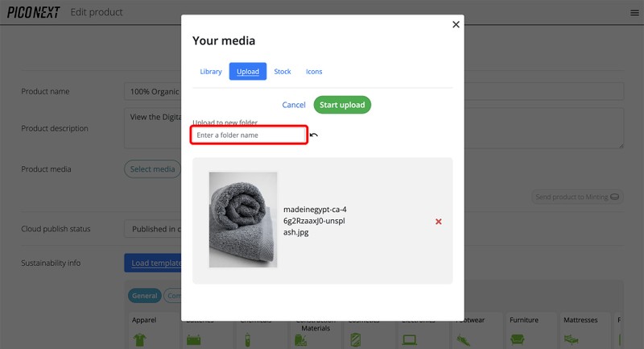Click the Electronics laptop icon
The image size is (644, 349).
point(410,339)
